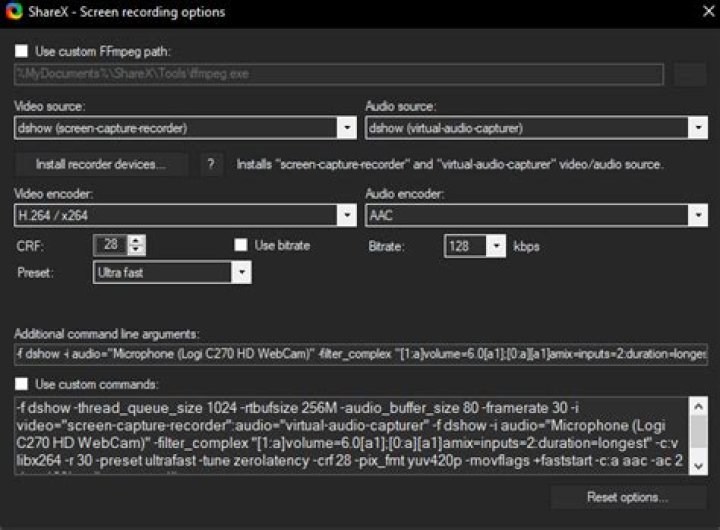Close the Screen recording options window
This screenshot has width=720, height=530.
click(x=709, y=11)
